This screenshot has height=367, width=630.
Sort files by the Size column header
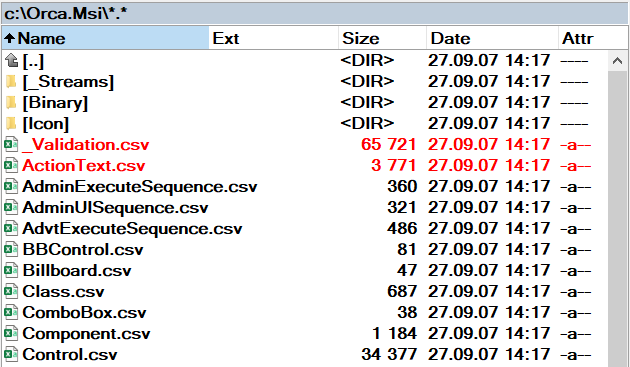pos(382,39)
